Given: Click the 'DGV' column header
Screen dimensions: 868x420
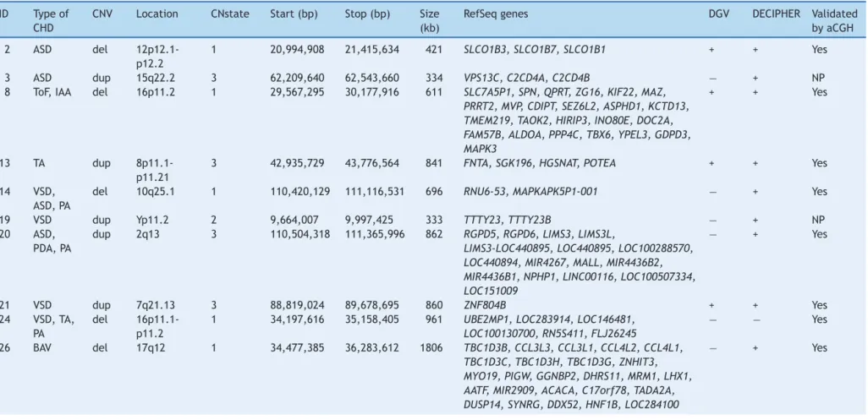Looking at the screenshot, I should pyautogui.click(x=719, y=14).
